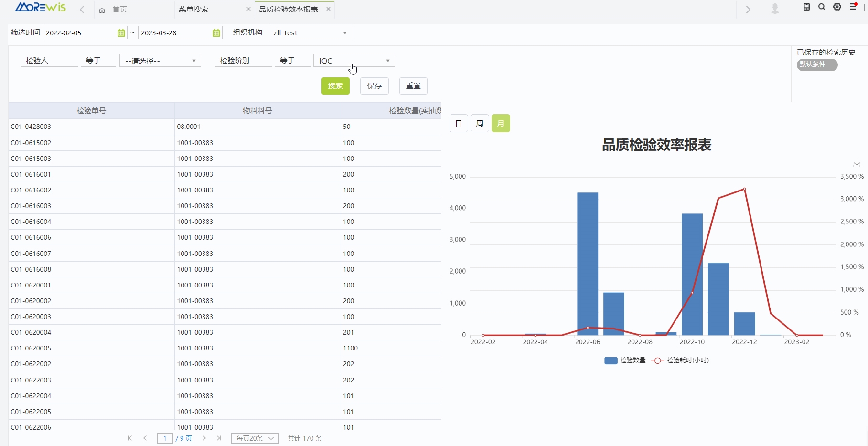Switch chart to weekly (周) view

[x=480, y=124]
